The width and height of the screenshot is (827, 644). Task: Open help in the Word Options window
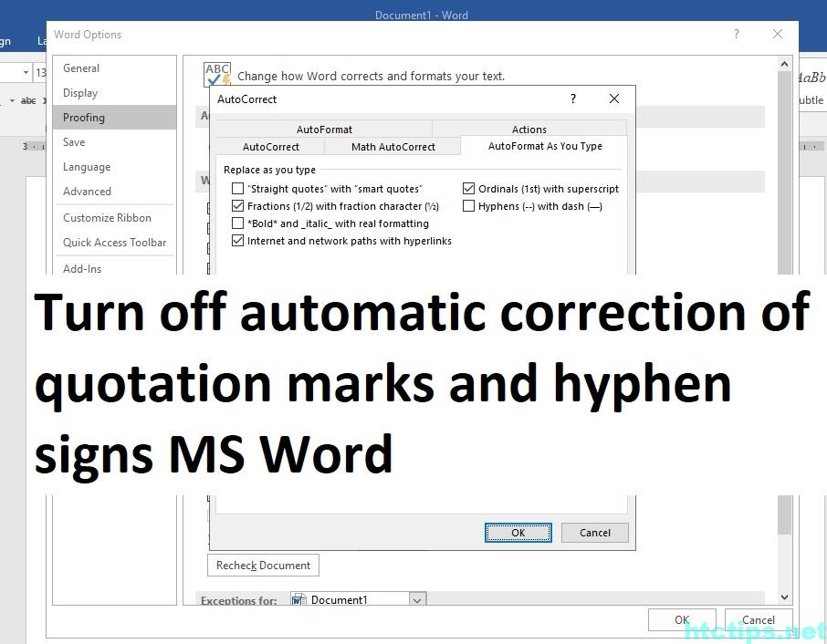point(737,34)
